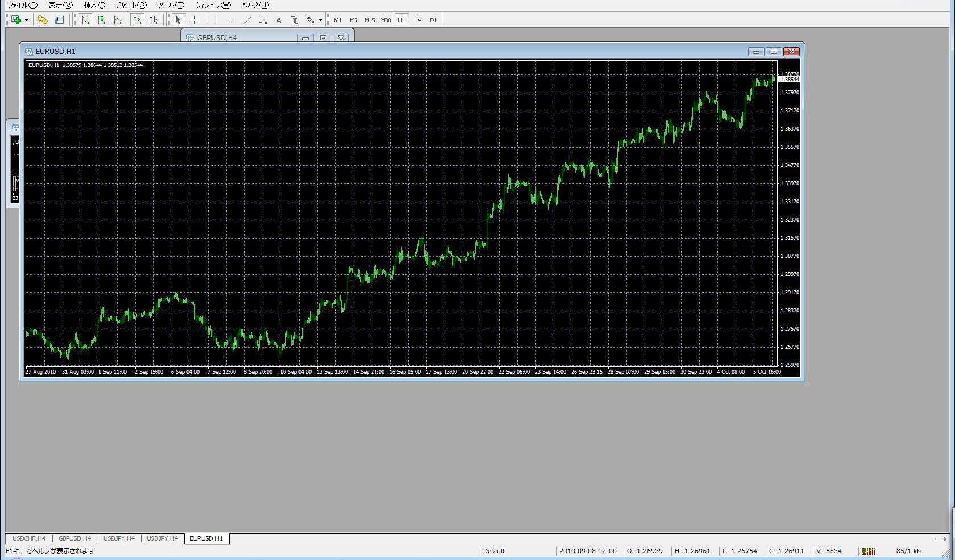The width and height of the screenshot is (955, 560).
Task: Set timeframe to D1
Action: [x=433, y=20]
